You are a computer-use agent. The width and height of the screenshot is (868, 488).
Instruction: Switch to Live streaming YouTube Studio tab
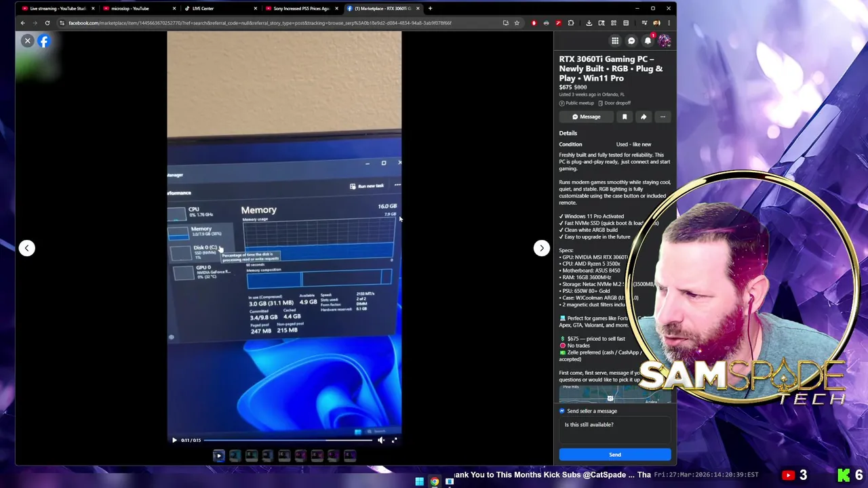click(58, 8)
